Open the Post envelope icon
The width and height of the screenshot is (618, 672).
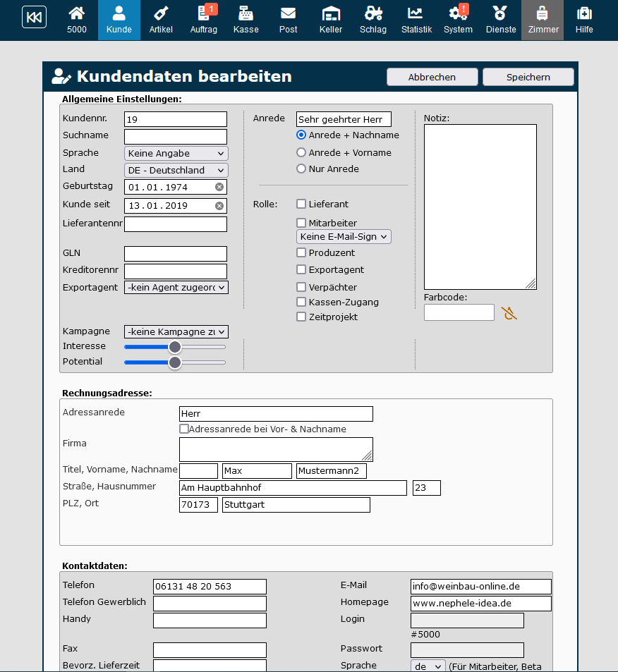click(288, 13)
